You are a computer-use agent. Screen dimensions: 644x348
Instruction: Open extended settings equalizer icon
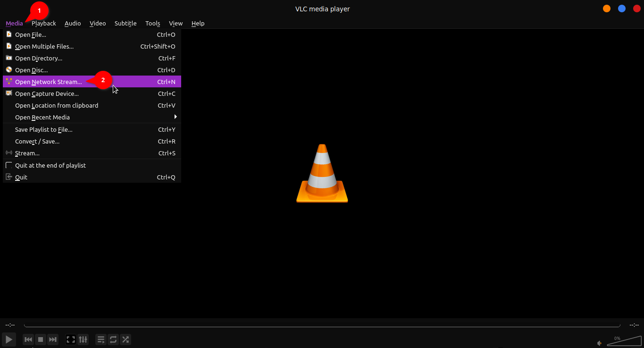coord(83,339)
